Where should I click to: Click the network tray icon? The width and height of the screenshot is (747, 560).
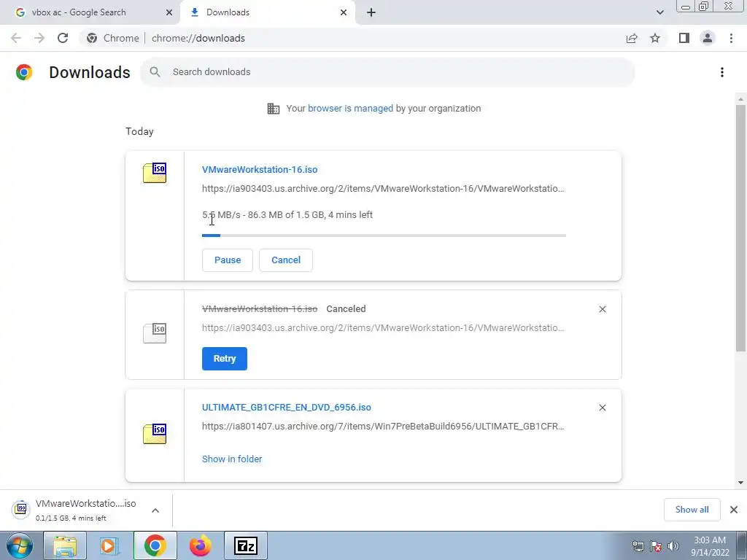click(638, 546)
